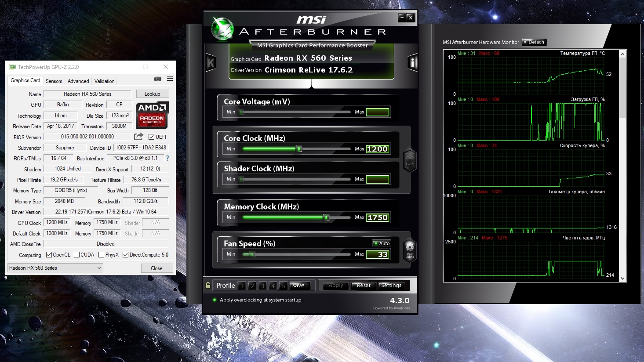Switch to the Validation tab
Image resolution: width=644 pixels, height=362 pixels.
coord(104,81)
